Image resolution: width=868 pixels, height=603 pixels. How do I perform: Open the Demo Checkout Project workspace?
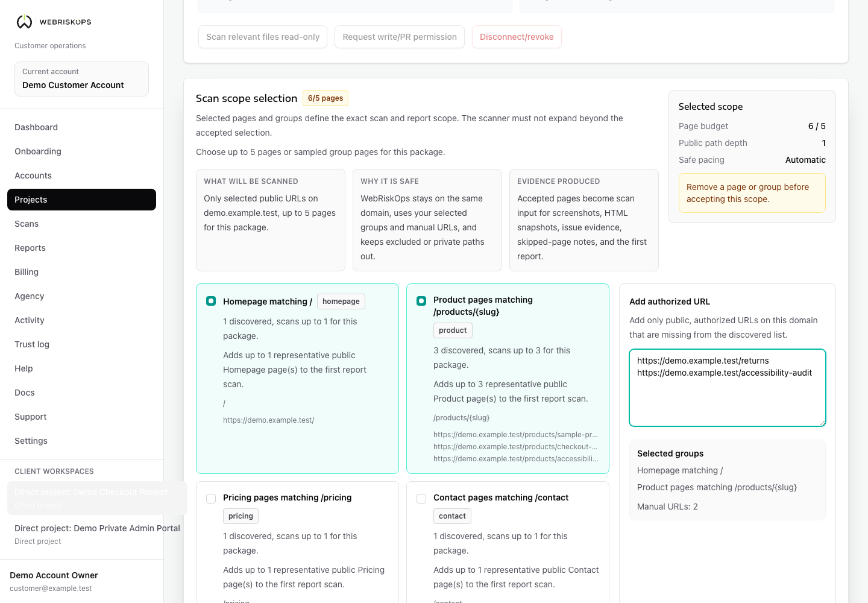97,498
